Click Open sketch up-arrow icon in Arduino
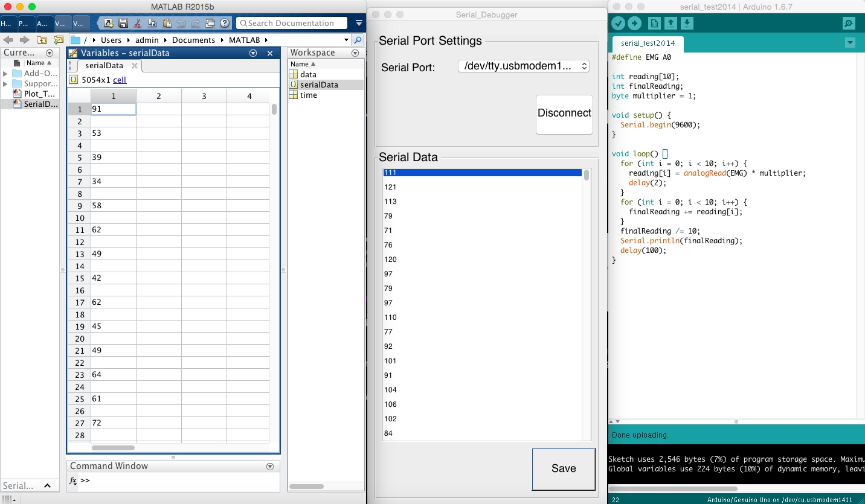The height and width of the screenshot is (504, 865). [x=670, y=24]
